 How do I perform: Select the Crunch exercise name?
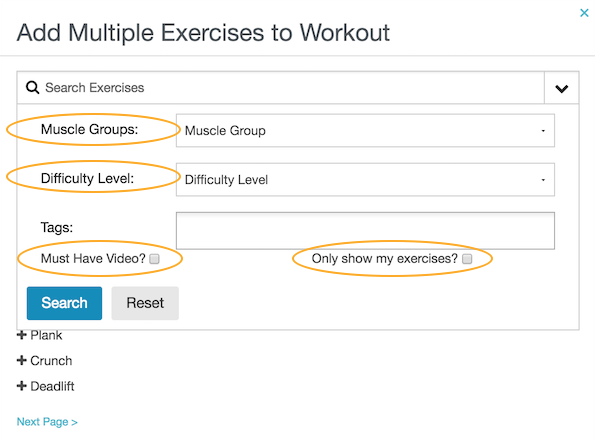51,360
